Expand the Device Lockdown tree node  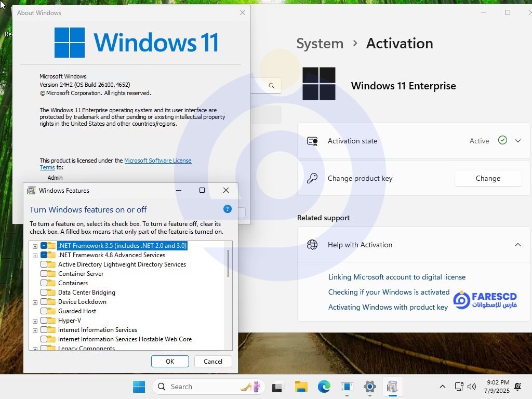pyautogui.click(x=35, y=302)
